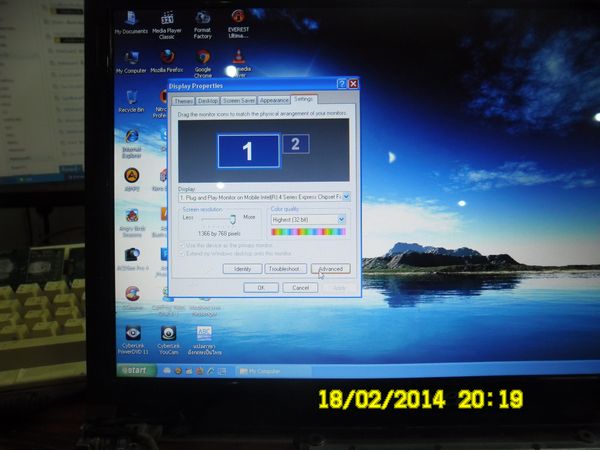Switch to the Desktop tab
600x450 pixels.
pos(208,101)
